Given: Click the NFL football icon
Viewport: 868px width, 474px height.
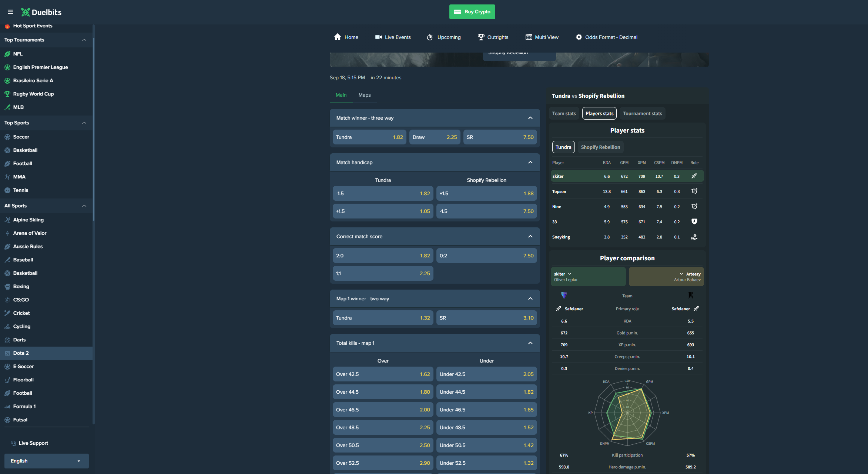Looking at the screenshot, I should coord(7,54).
